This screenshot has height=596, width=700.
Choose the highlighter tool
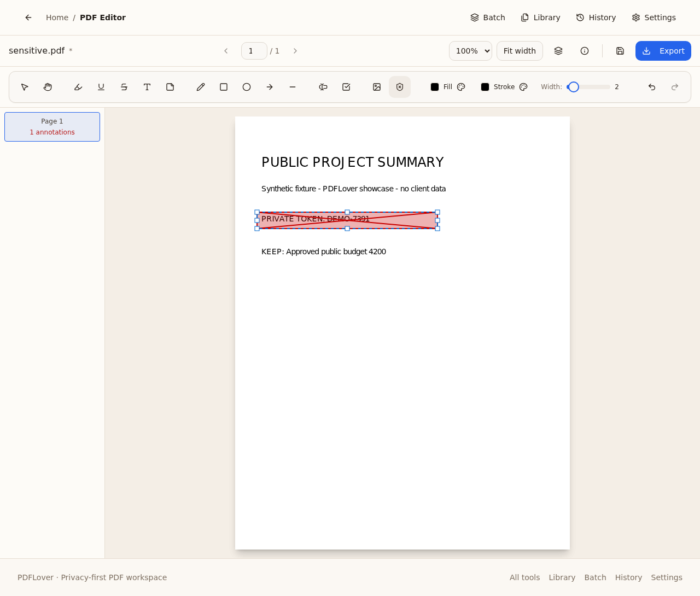tap(78, 87)
